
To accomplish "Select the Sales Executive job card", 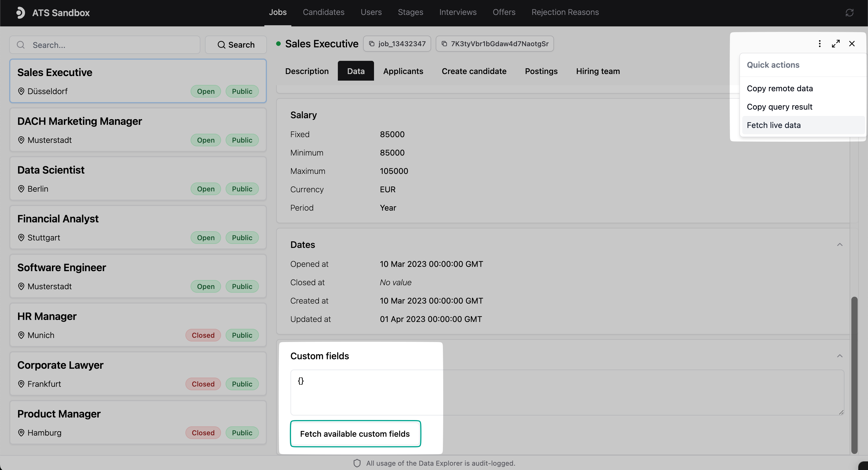I will click(x=138, y=81).
